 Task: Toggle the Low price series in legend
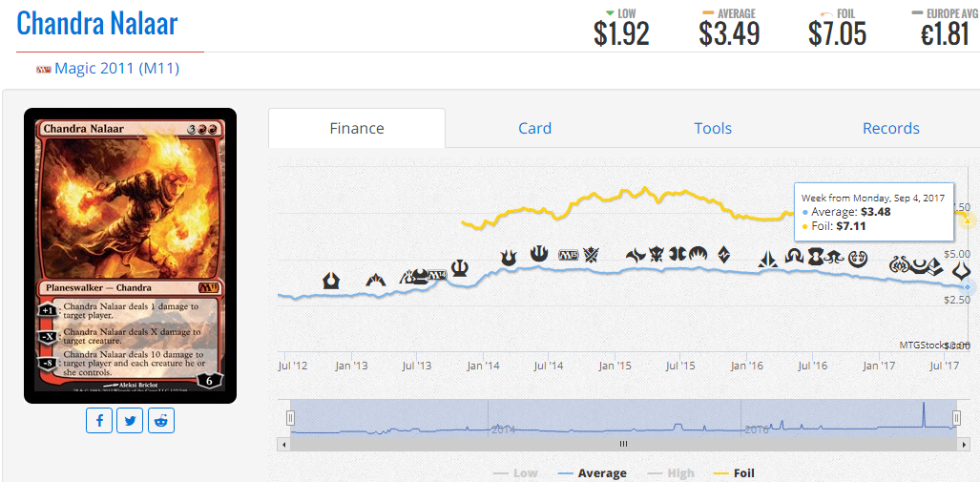(515, 473)
